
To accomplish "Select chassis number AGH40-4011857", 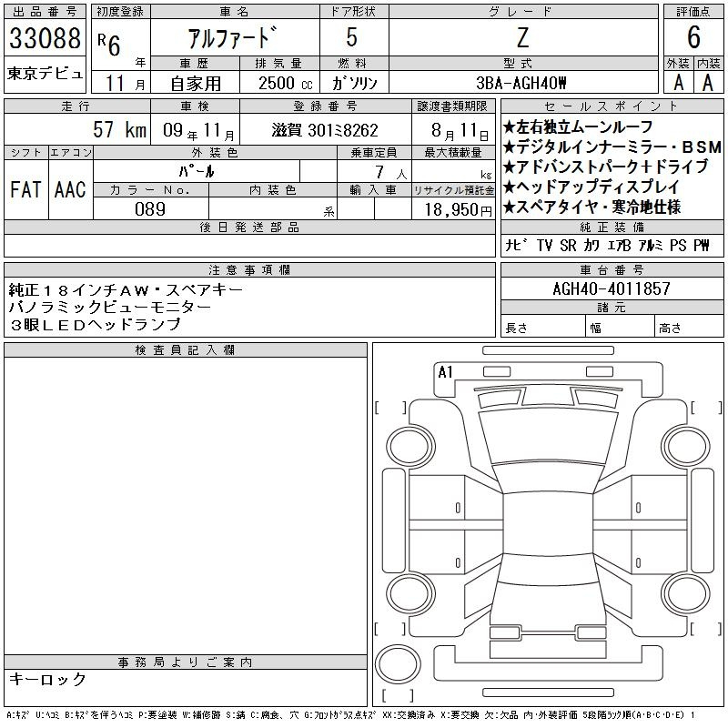I will point(612,289).
